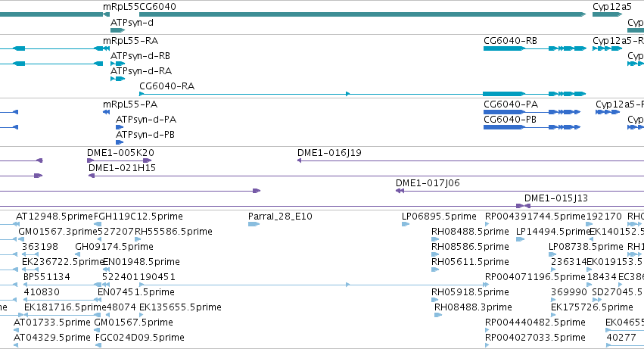Image resolution: width=644 pixels, height=349 pixels.
Task: Select the DME1-005K20 clone feature
Action: (x=119, y=160)
